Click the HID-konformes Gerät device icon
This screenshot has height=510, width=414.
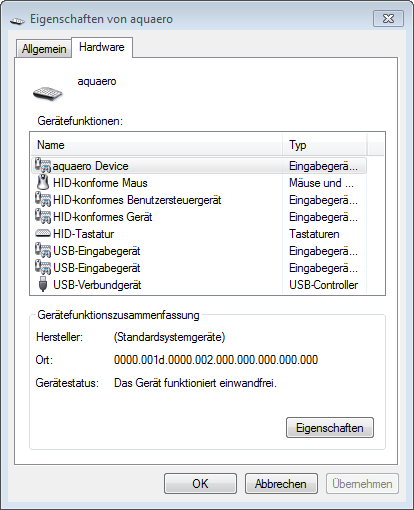43,216
